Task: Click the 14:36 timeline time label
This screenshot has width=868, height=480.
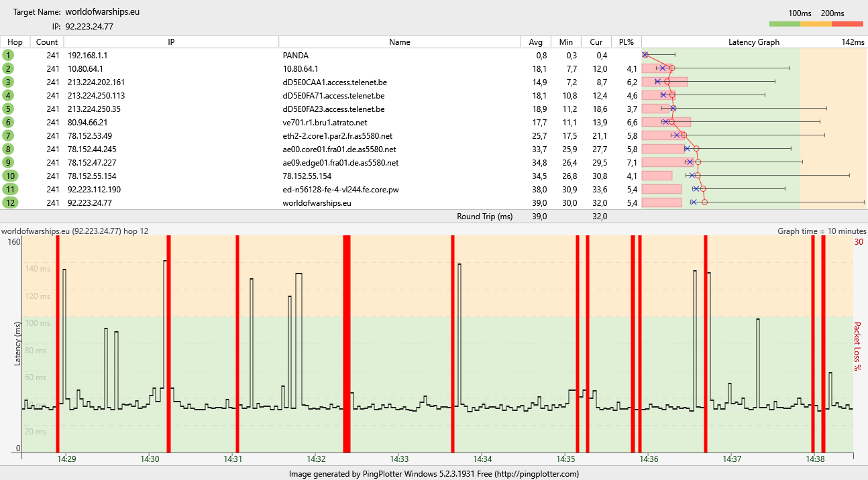Action: [649, 459]
